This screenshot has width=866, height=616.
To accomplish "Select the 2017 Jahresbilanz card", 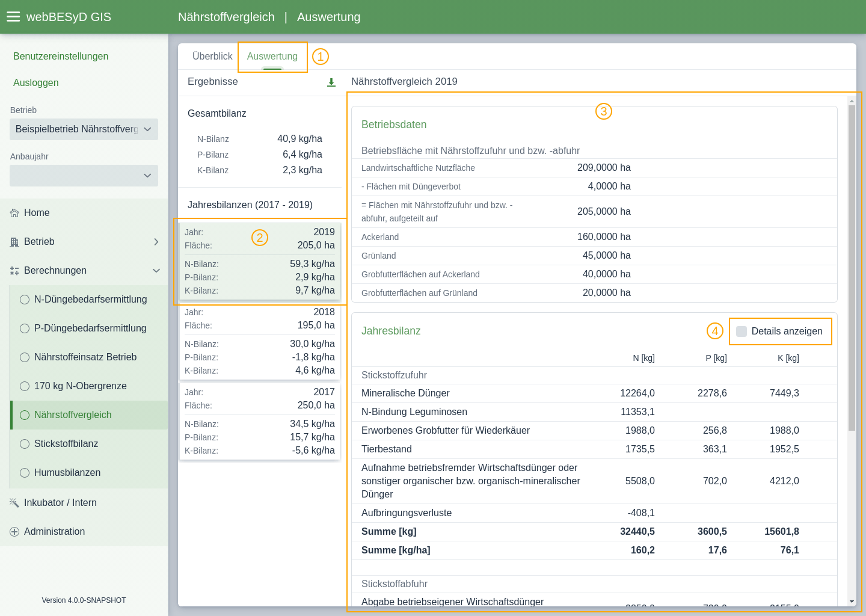I will pyautogui.click(x=260, y=421).
